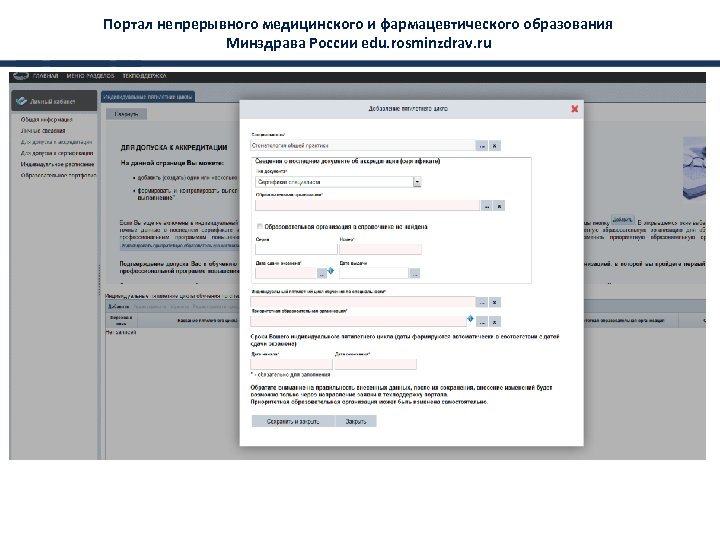Click the 'Сохранить и закрыть' button
Viewport: 720px width, 540px height.
tap(293, 421)
